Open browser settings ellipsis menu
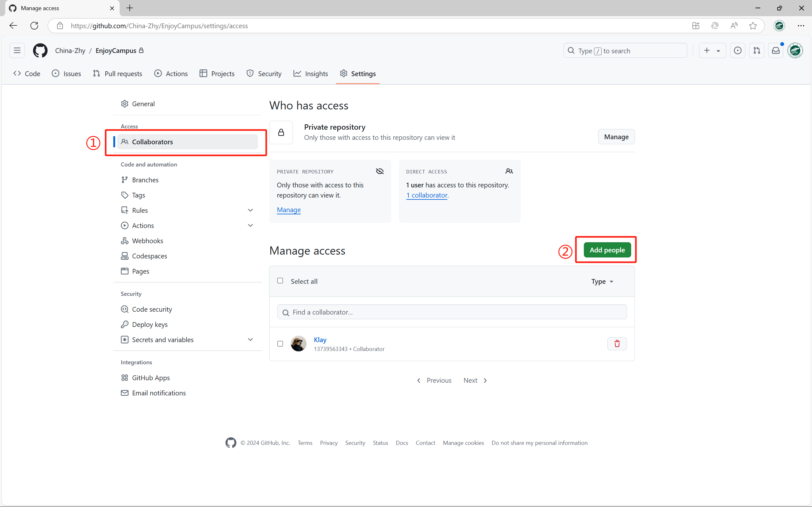 (x=801, y=26)
